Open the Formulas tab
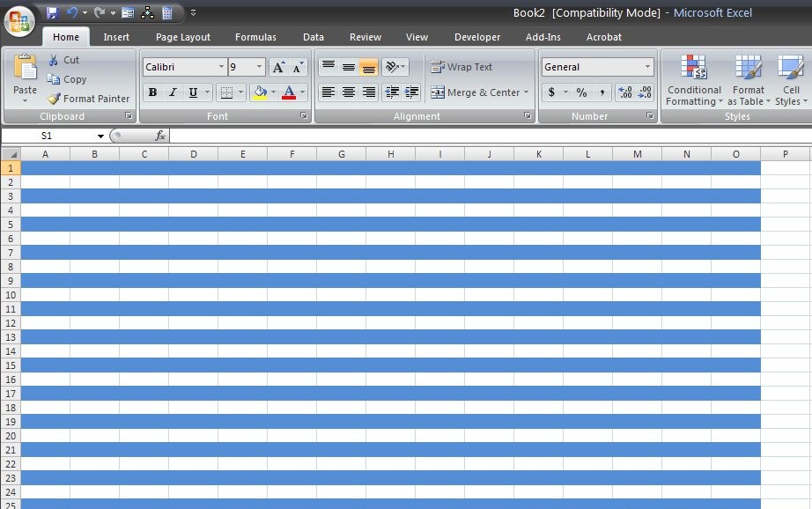 pyautogui.click(x=255, y=37)
